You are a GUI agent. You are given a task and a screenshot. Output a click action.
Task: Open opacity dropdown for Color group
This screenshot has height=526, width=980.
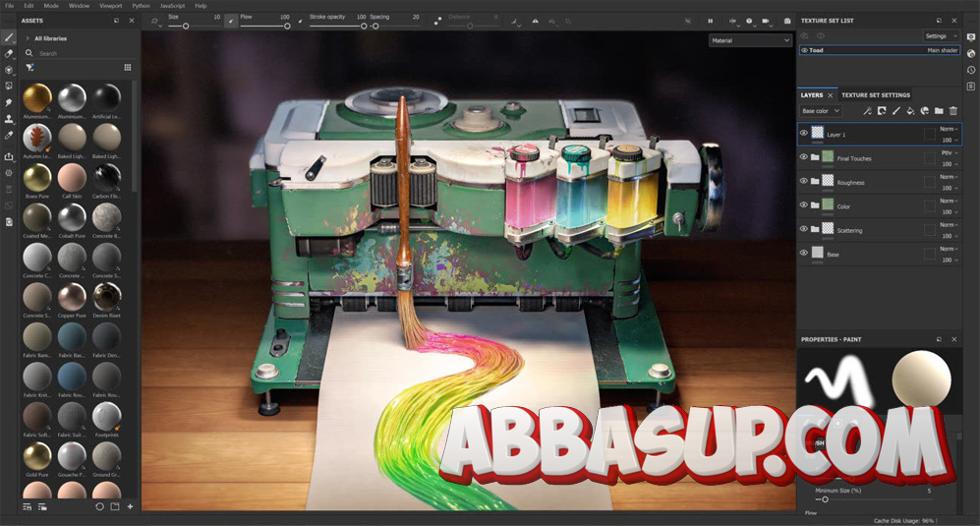click(x=950, y=212)
